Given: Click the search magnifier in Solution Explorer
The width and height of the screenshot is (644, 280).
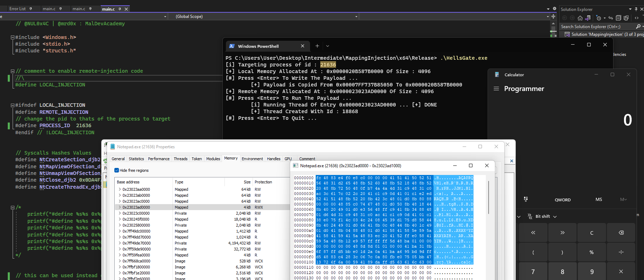Looking at the screenshot, I should tap(638, 26).
